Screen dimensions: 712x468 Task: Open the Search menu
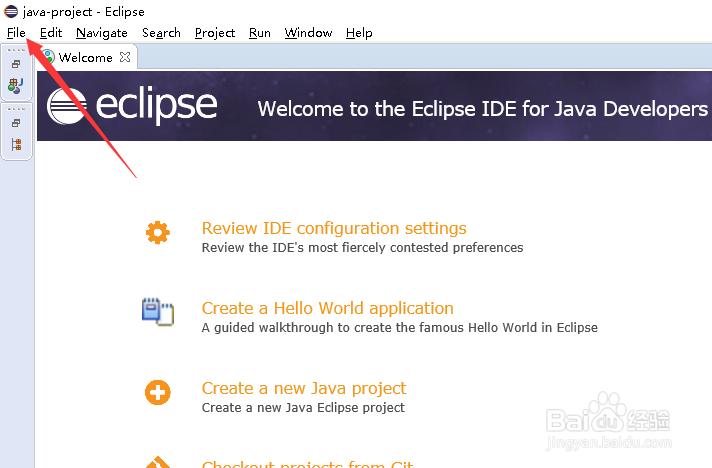[161, 33]
